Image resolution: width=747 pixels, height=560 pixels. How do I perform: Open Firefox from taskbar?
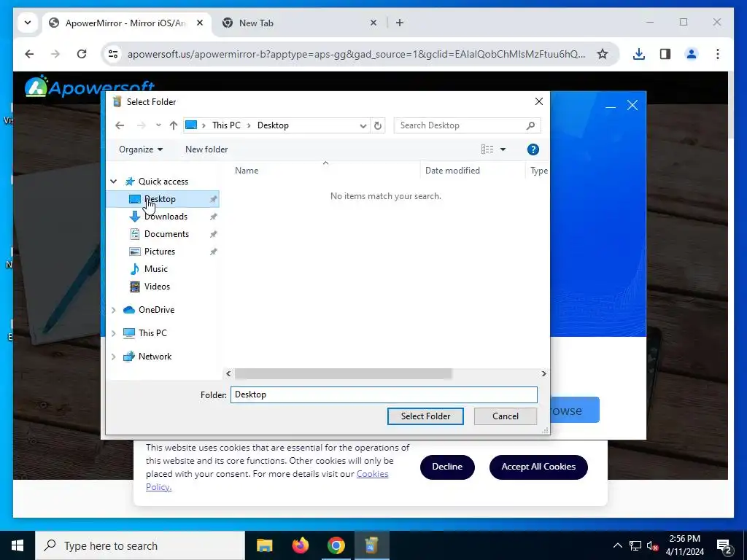[x=300, y=545]
